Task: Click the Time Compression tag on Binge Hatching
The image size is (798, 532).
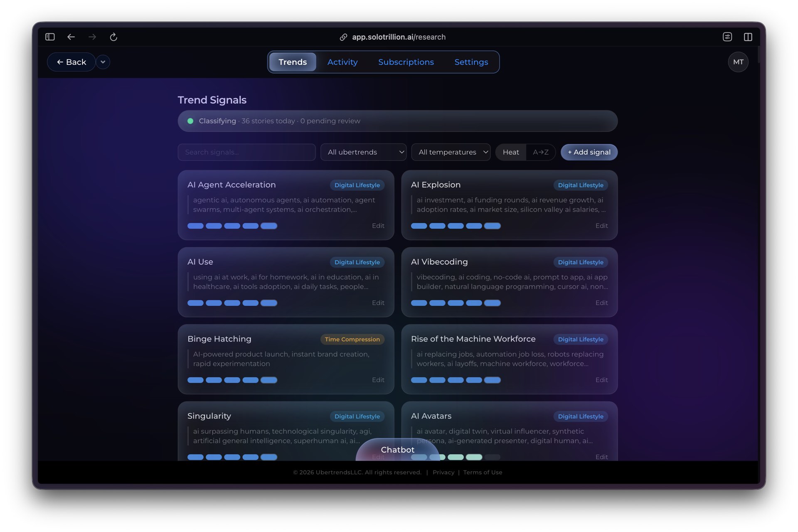Action: click(352, 339)
